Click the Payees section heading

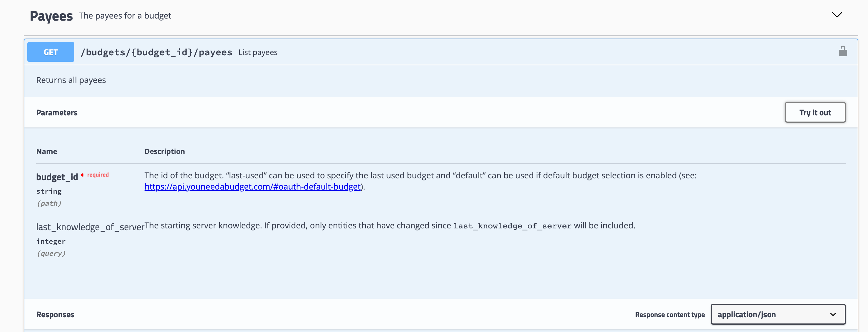[x=51, y=16]
